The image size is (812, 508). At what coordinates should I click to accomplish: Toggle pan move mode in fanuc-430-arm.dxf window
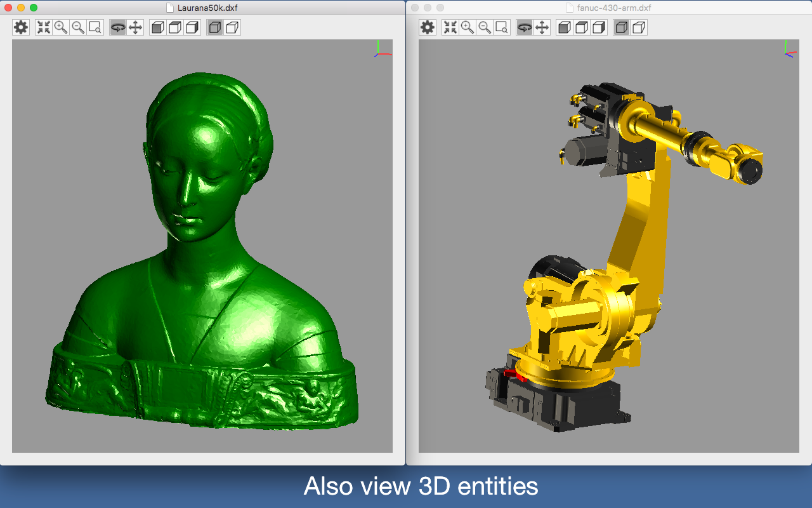(x=542, y=27)
